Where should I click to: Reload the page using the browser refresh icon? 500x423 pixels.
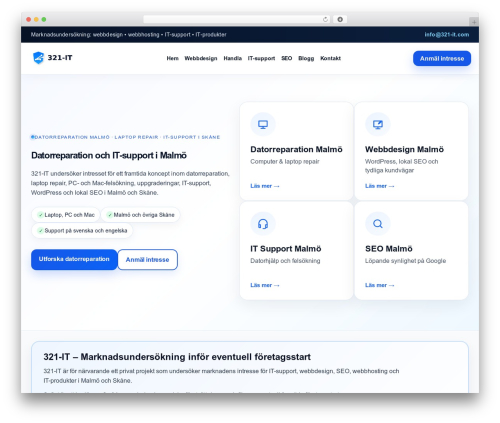(325, 19)
